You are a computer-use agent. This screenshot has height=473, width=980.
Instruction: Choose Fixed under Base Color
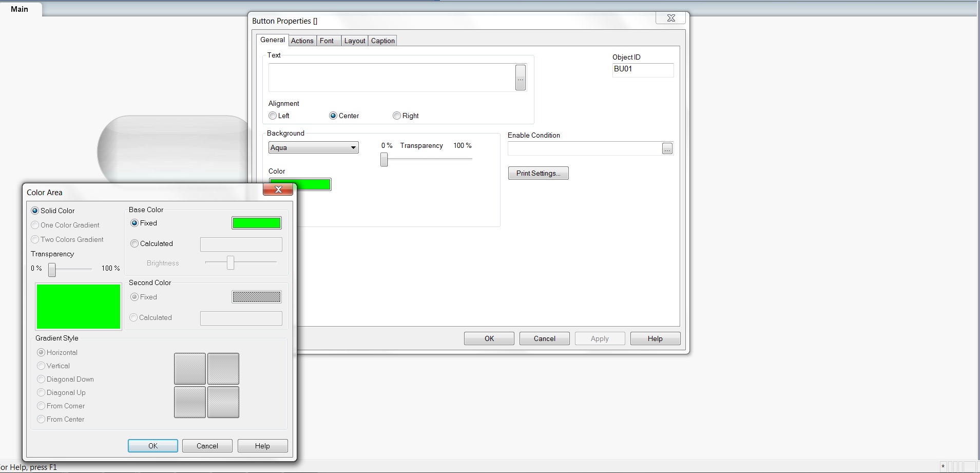144,223
